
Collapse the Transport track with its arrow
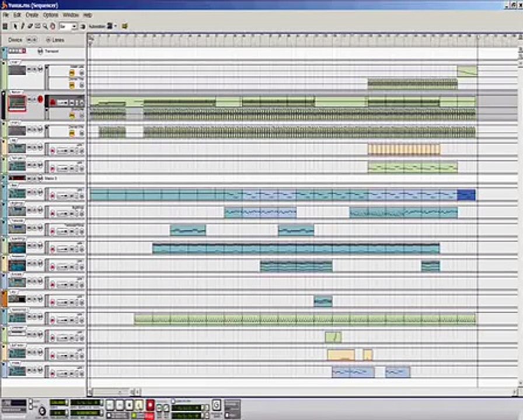coord(4,51)
